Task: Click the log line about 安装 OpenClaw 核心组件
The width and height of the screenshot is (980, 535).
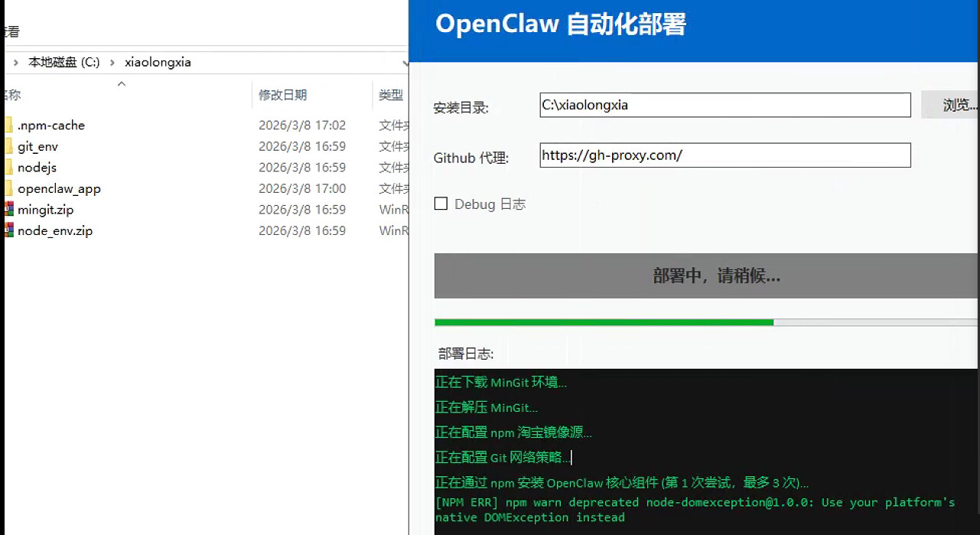Action: [622, 483]
